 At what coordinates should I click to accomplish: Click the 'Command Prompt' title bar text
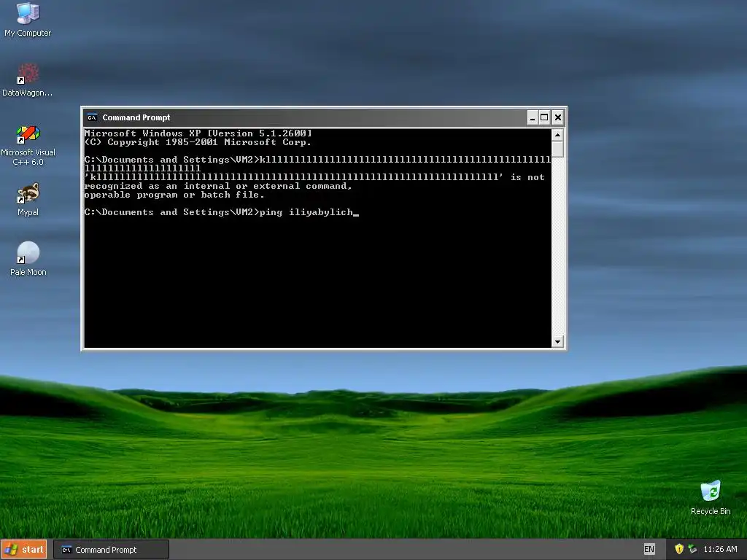136,117
